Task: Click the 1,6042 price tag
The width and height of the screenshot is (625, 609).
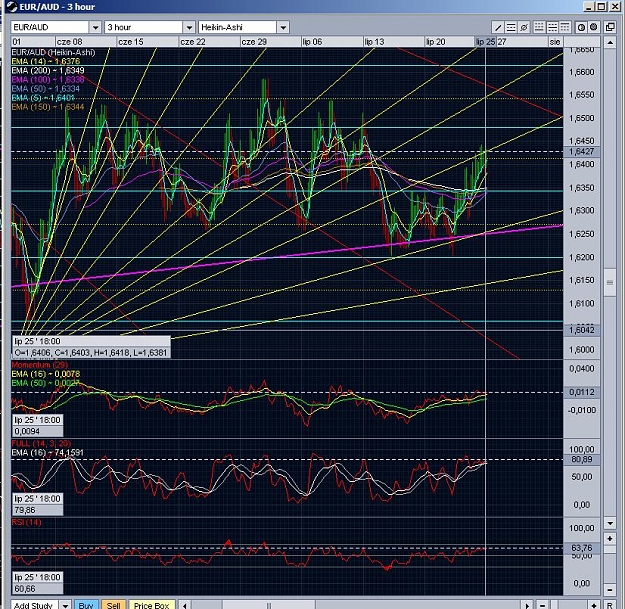Action: [582, 330]
